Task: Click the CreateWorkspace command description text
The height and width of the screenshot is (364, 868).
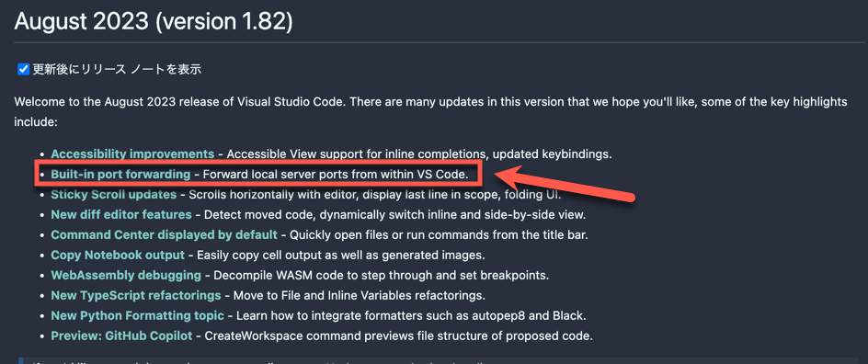Action: point(399,336)
